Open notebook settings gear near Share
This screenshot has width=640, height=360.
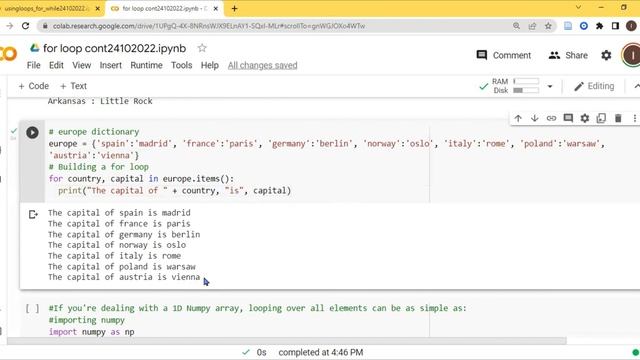[606, 55]
